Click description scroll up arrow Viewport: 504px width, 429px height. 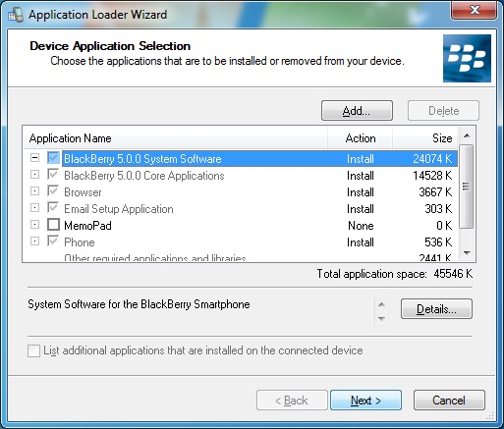click(x=381, y=304)
